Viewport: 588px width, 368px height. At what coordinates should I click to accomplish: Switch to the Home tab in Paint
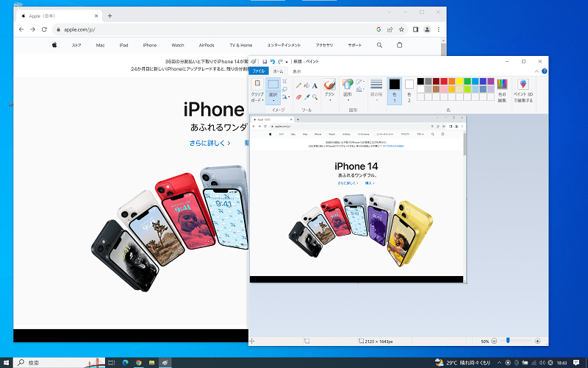(x=278, y=71)
